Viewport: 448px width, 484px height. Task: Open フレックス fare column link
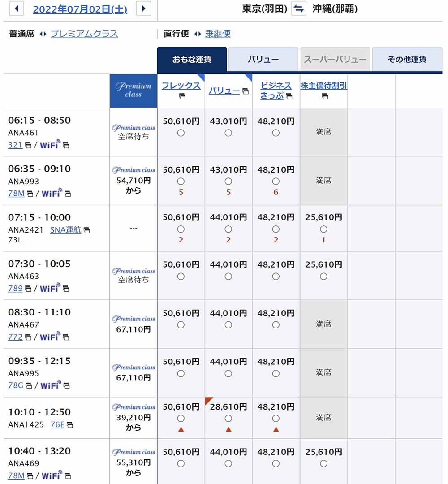(x=181, y=86)
